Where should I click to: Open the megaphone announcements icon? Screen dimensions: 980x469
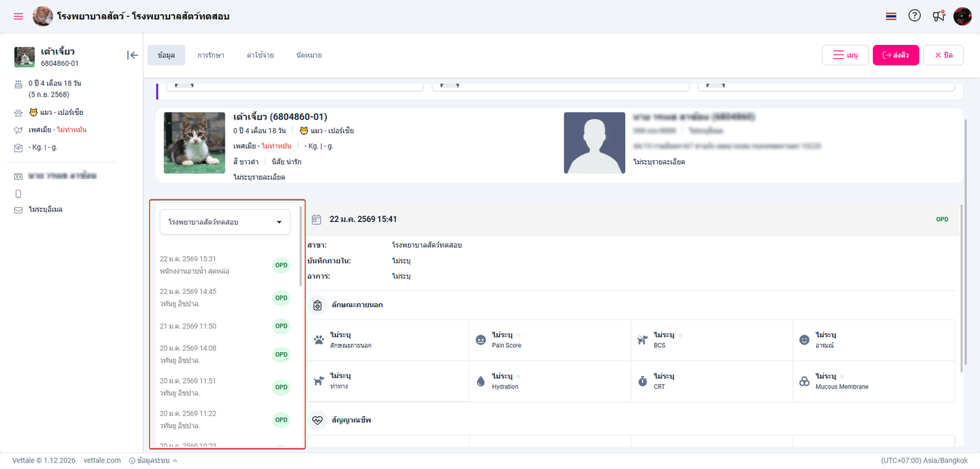(939, 16)
